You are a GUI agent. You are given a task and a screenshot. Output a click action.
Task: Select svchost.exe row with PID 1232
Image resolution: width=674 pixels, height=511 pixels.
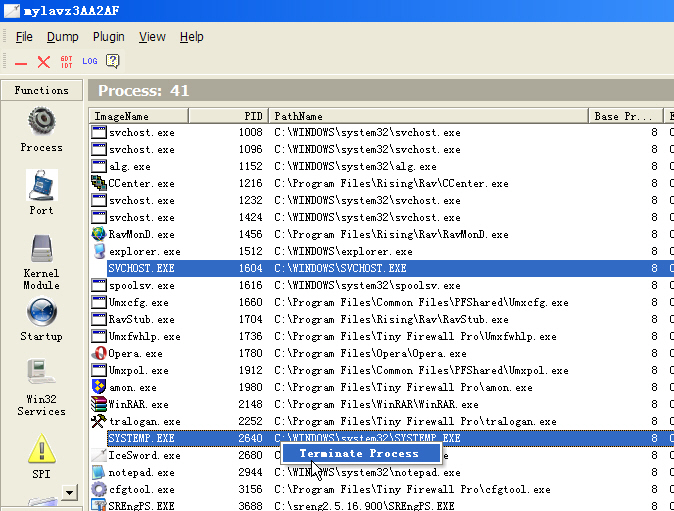coord(382,200)
